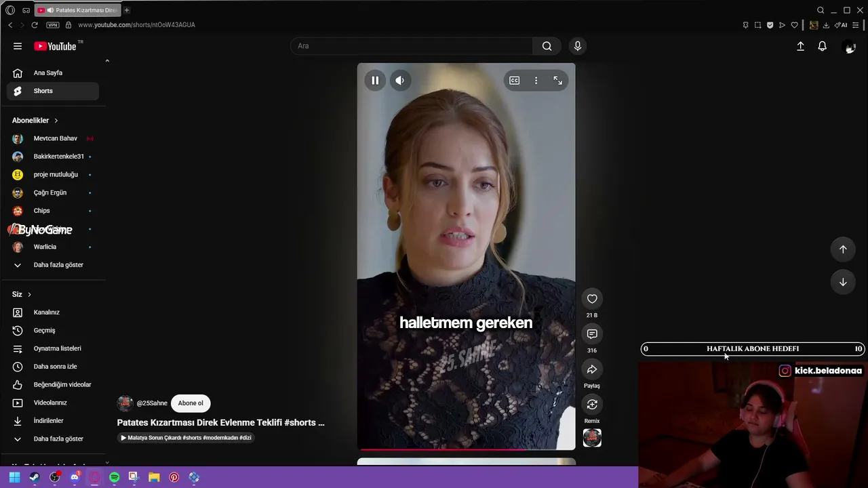This screenshot has width=868, height=488.
Task: Reload the current page
Action: pos(35,25)
